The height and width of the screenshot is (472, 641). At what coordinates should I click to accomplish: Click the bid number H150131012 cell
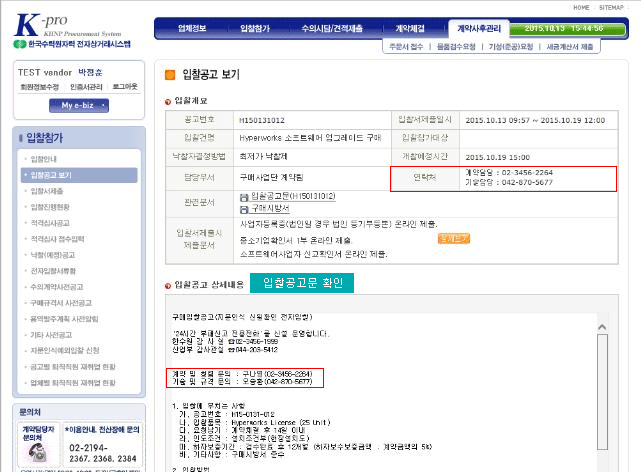(262, 120)
